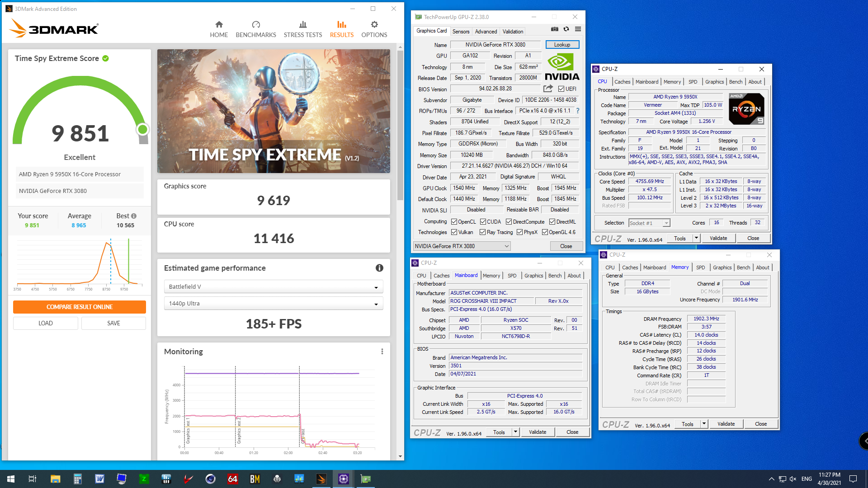Open the GPU-Z hamburger menu
This screenshot has width=868, height=488.
click(578, 29)
